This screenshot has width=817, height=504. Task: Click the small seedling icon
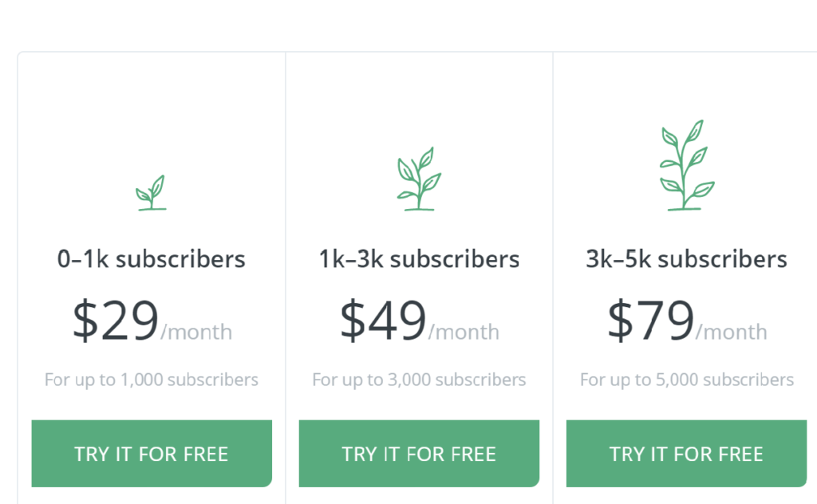pyautogui.click(x=151, y=193)
